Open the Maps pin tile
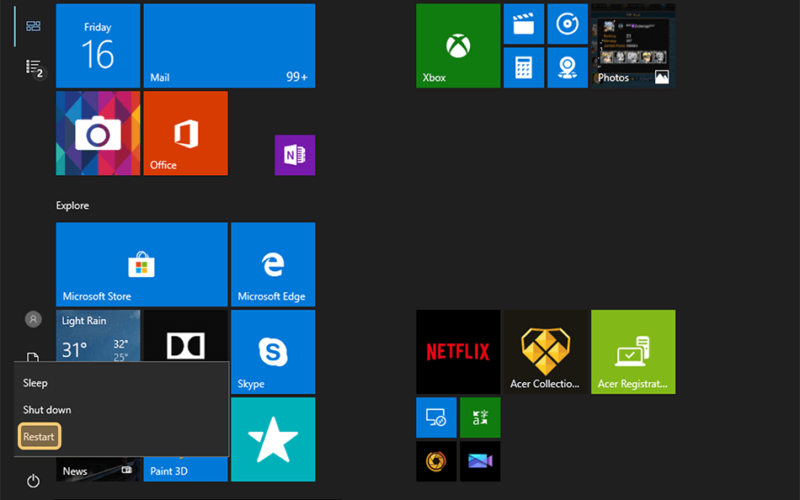Viewport: 800px width, 500px height. click(x=567, y=68)
